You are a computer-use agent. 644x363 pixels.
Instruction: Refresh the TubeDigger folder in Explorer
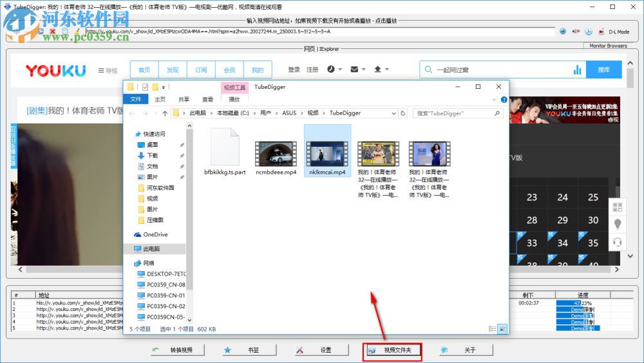pyautogui.click(x=403, y=113)
